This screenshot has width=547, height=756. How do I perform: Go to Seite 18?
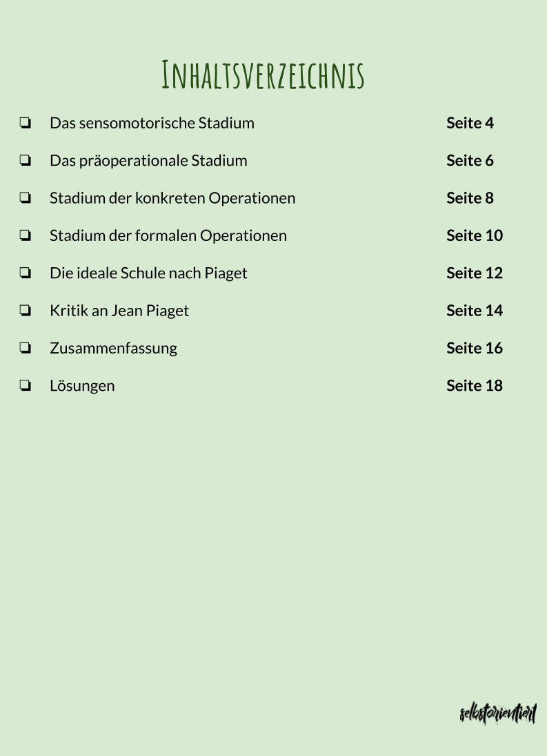[475, 385]
